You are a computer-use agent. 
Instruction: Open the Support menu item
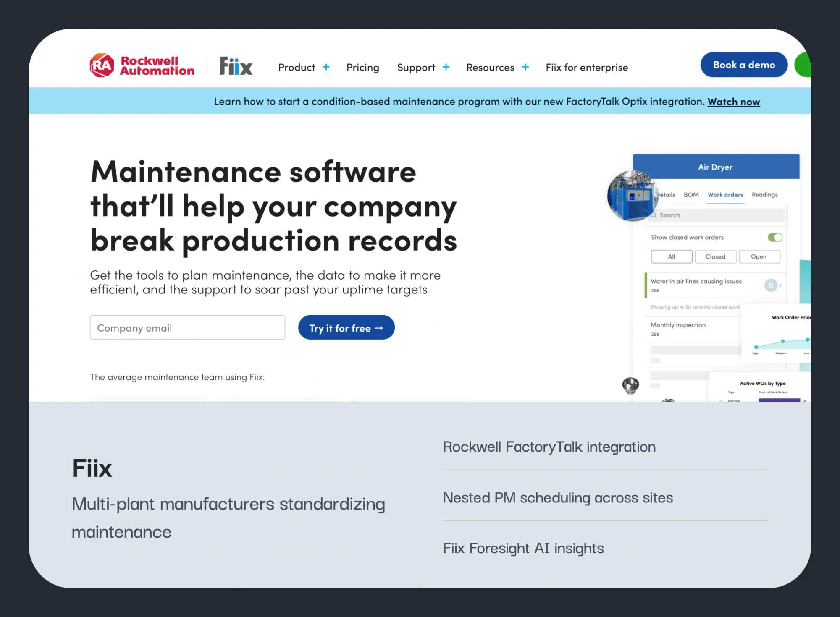(416, 68)
